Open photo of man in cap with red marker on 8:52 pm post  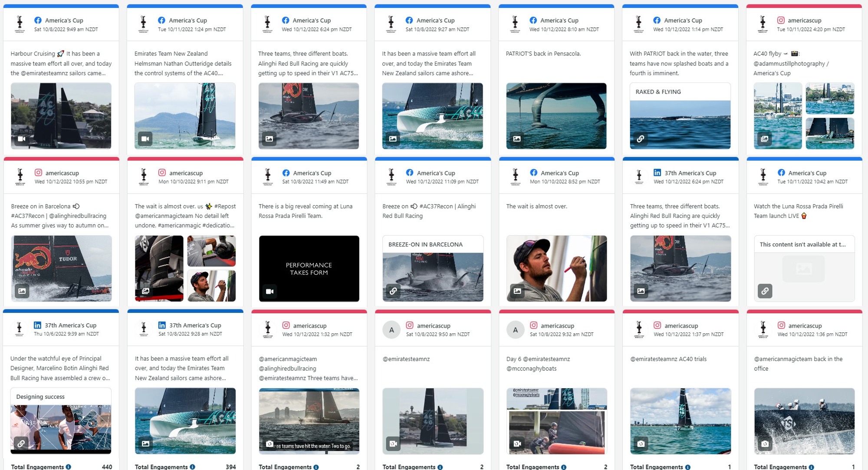[x=557, y=269]
